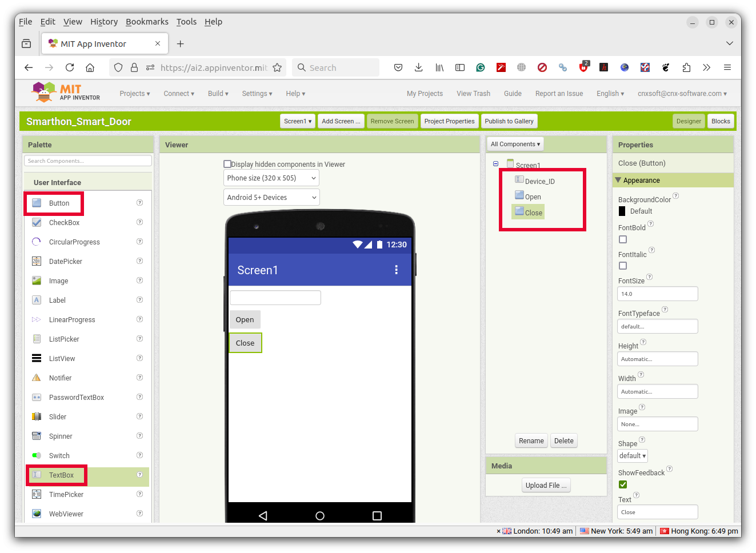Select Device_ID in component tree

(535, 181)
